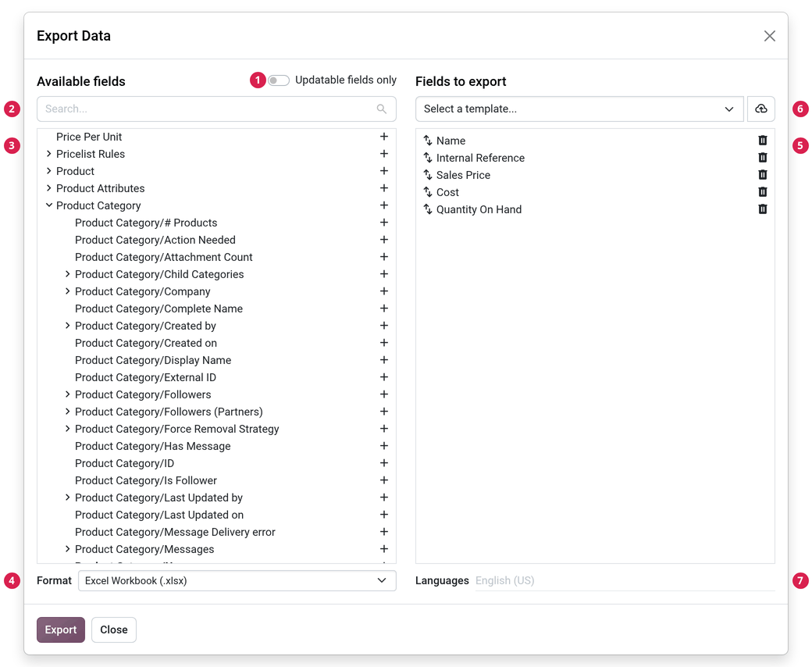Expand the Product tree node
812x667 pixels.
click(x=48, y=171)
